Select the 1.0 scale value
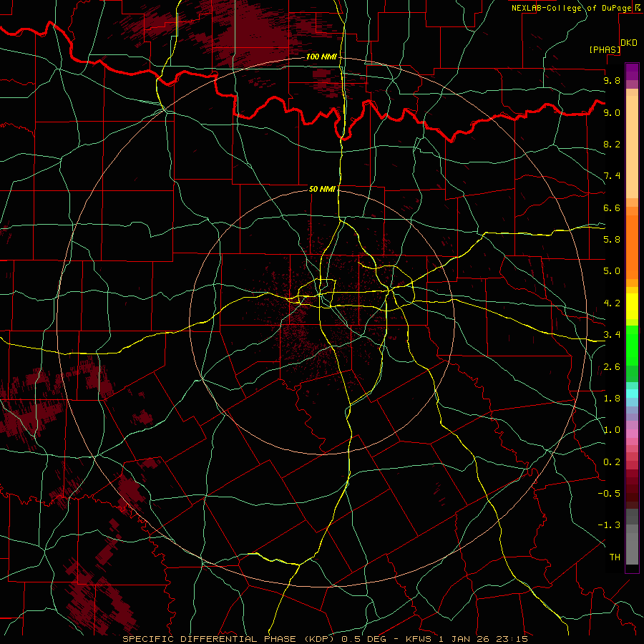644x644 pixels. coord(612,430)
